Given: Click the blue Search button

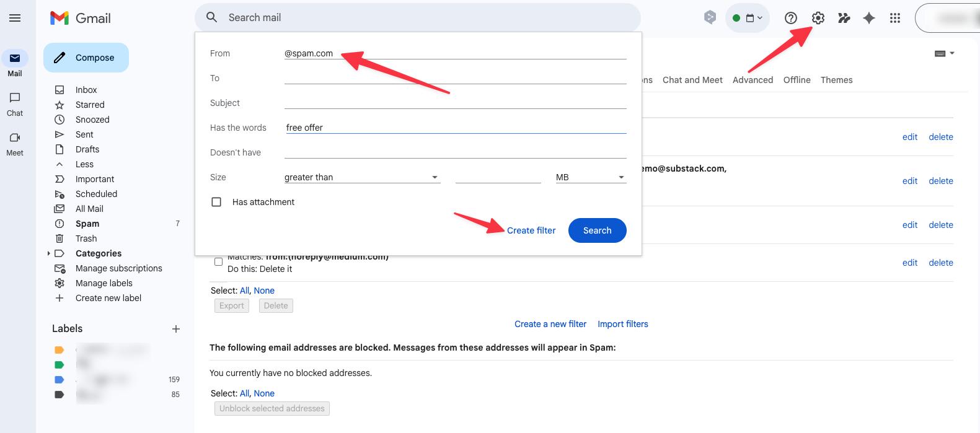Looking at the screenshot, I should [597, 230].
